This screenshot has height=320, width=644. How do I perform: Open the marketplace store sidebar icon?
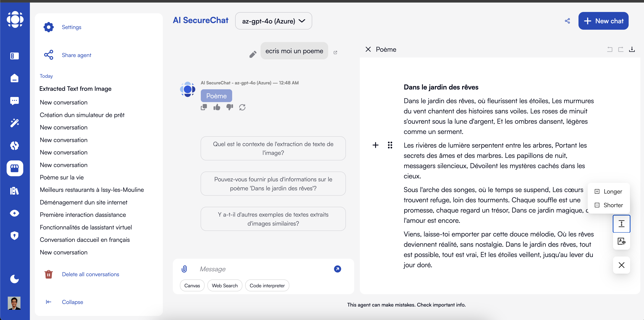point(15,168)
